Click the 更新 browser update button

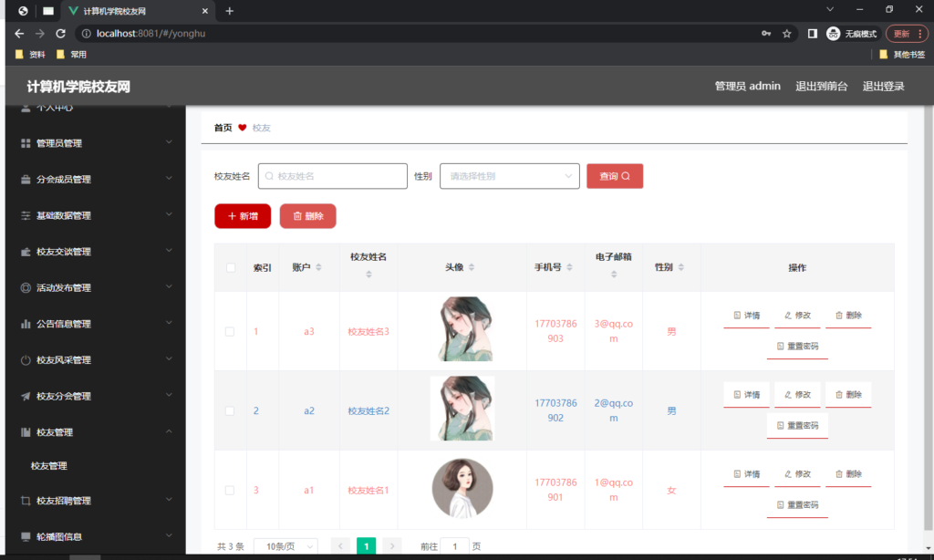pyautogui.click(x=907, y=34)
